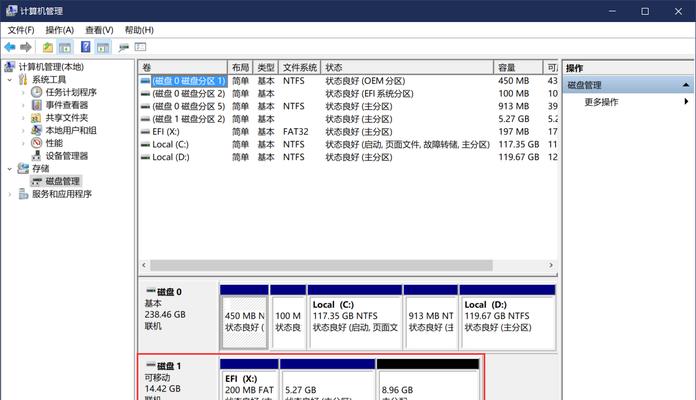
Task: Select volume row (磁盘 0 磁盘分区 1)
Action: 348,81
